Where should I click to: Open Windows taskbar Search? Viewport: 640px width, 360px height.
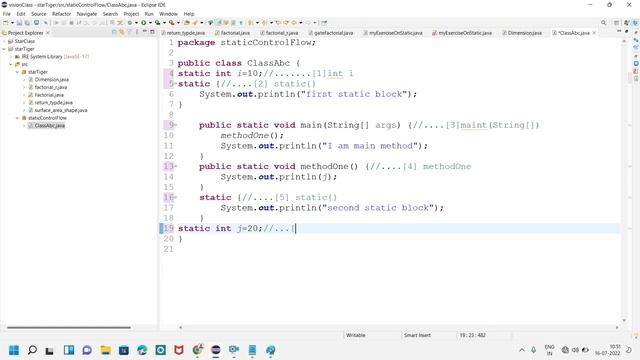point(32,350)
